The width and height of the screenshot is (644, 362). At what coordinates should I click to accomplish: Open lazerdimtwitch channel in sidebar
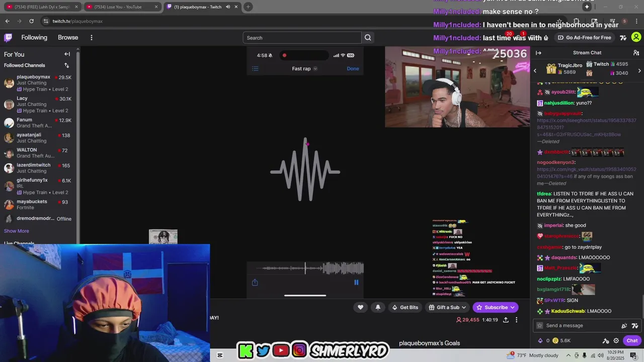pyautogui.click(x=38, y=168)
